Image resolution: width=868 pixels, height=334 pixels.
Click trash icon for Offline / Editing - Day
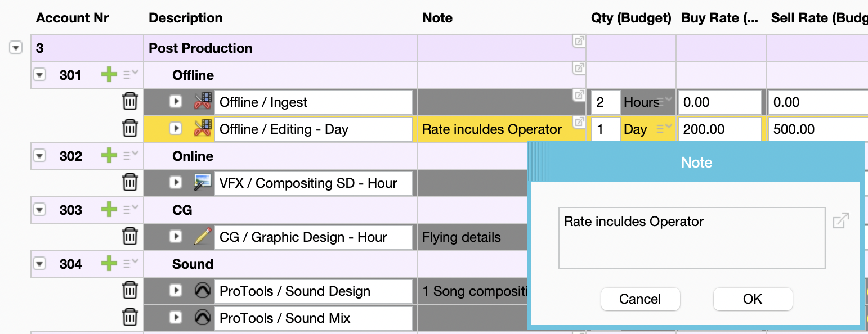tap(130, 129)
